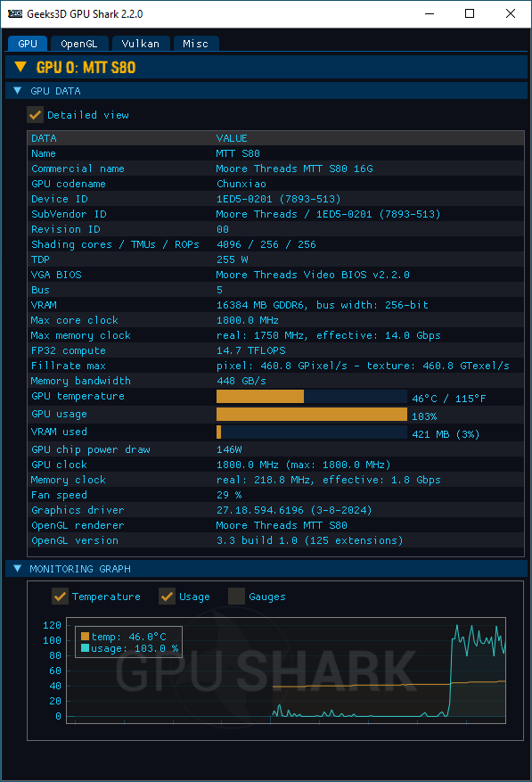The width and height of the screenshot is (532, 782).
Task: Click the VRAM used progress bar
Action: pyautogui.click(x=312, y=432)
